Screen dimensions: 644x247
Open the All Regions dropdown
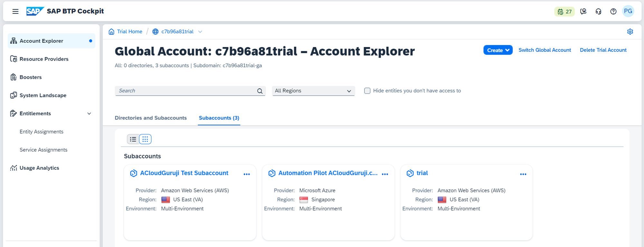click(313, 91)
